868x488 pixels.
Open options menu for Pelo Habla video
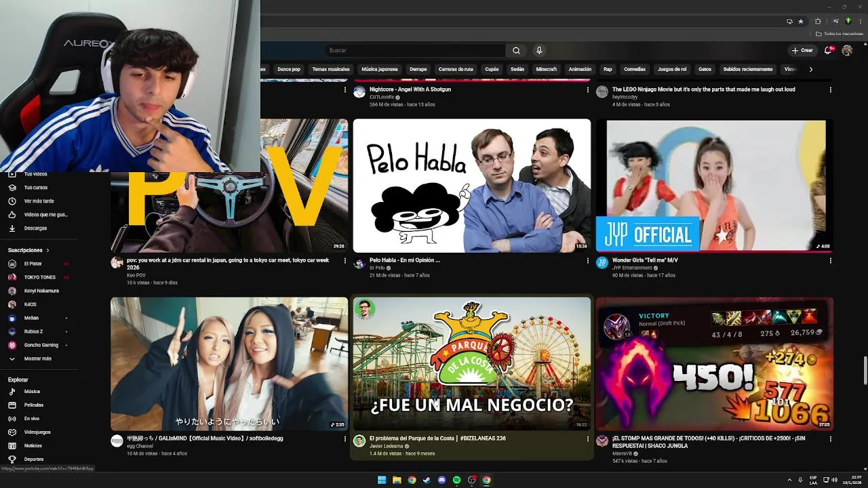(588, 260)
